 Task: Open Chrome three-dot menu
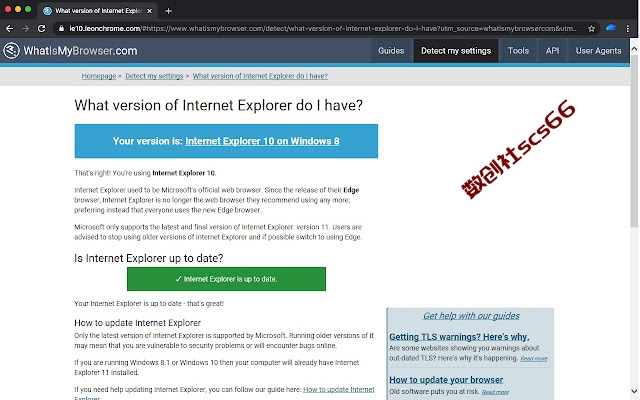pos(628,29)
